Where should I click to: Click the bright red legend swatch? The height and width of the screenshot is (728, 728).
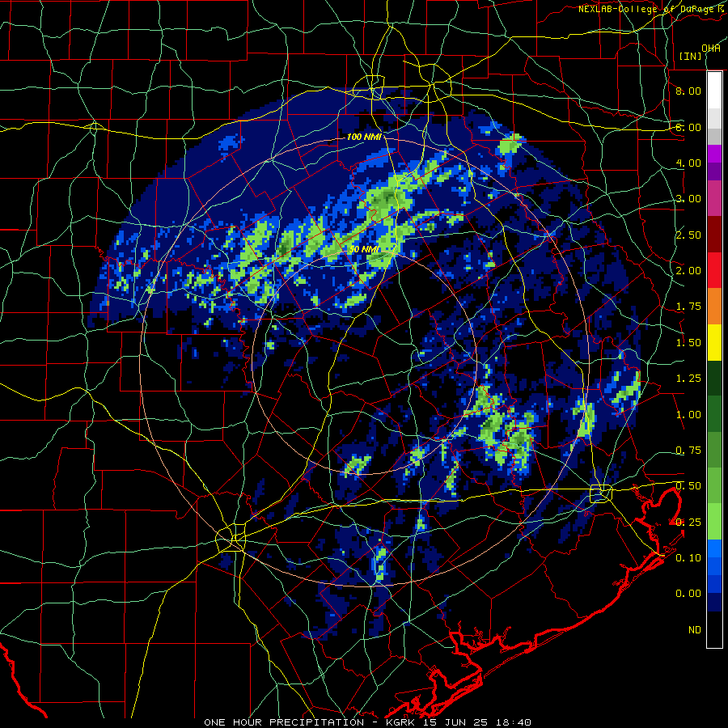tap(714, 270)
